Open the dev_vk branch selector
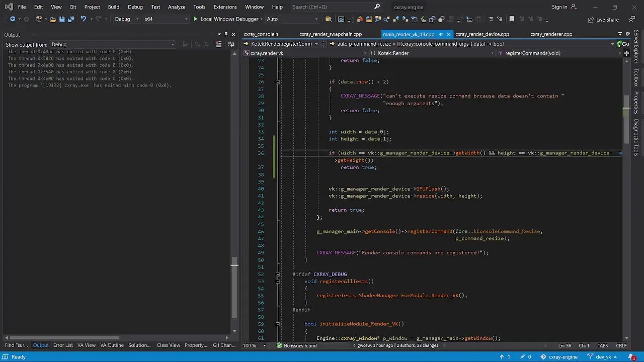This screenshot has width=644, height=362. 603,357
